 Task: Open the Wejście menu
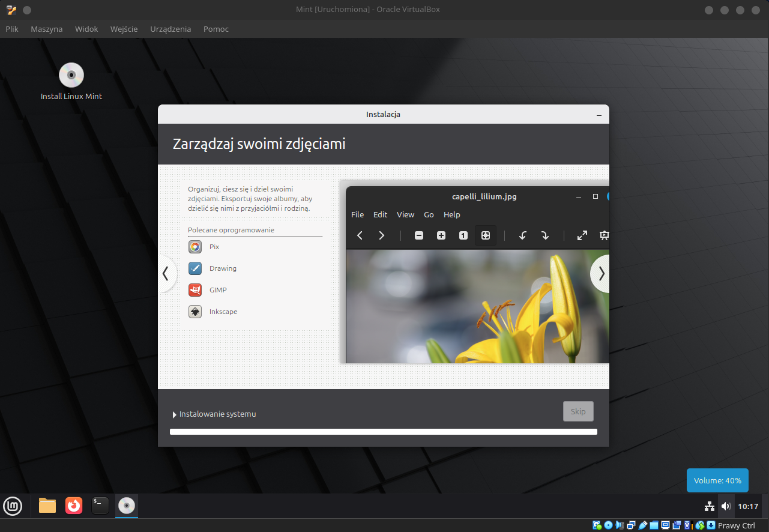click(x=124, y=29)
